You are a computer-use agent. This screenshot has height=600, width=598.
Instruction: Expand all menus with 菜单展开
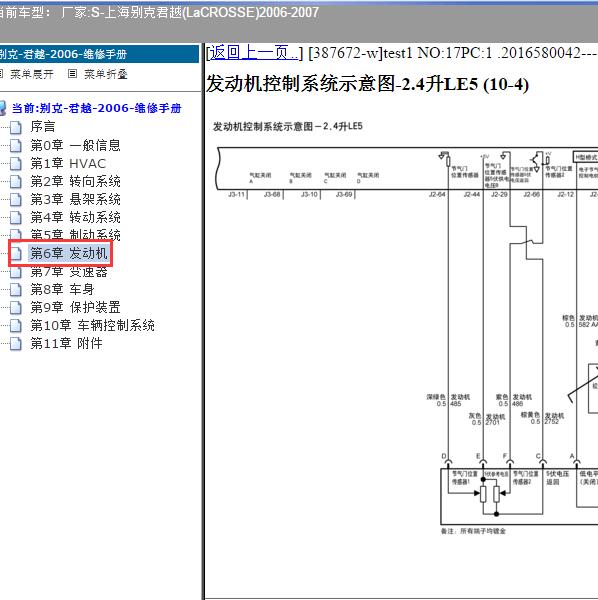pyautogui.click(x=31, y=74)
